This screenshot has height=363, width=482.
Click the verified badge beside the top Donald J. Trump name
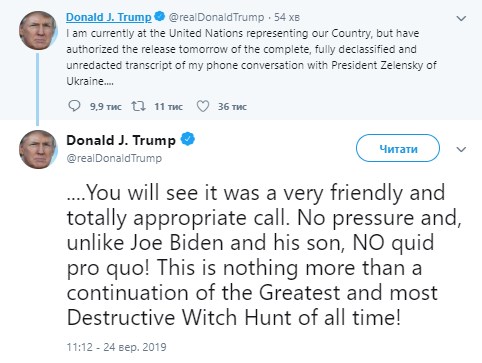click(160, 16)
